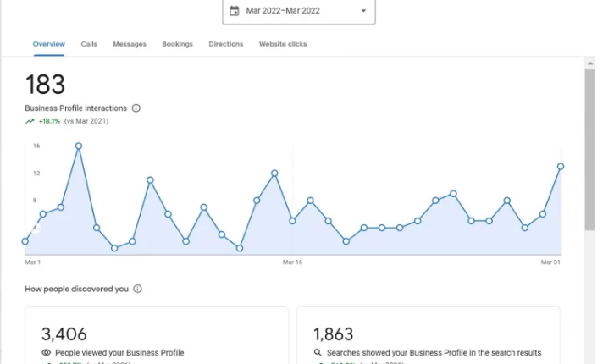This screenshot has width=603, height=364.
Task: Select the Overview tab
Action: [49, 44]
